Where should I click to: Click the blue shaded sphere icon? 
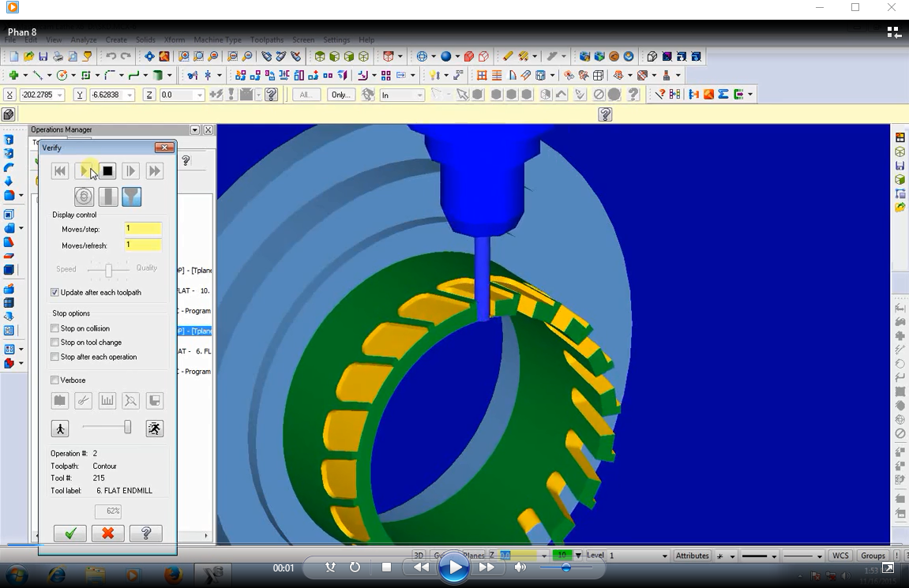tap(445, 56)
